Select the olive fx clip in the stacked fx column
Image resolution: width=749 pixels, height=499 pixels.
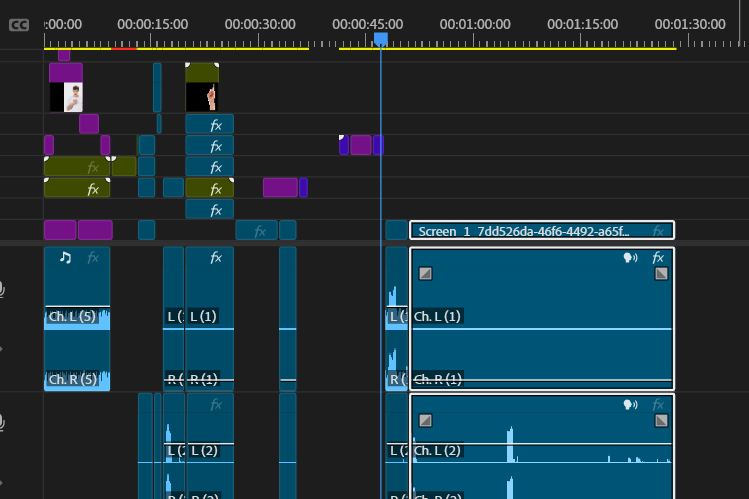(x=209, y=187)
